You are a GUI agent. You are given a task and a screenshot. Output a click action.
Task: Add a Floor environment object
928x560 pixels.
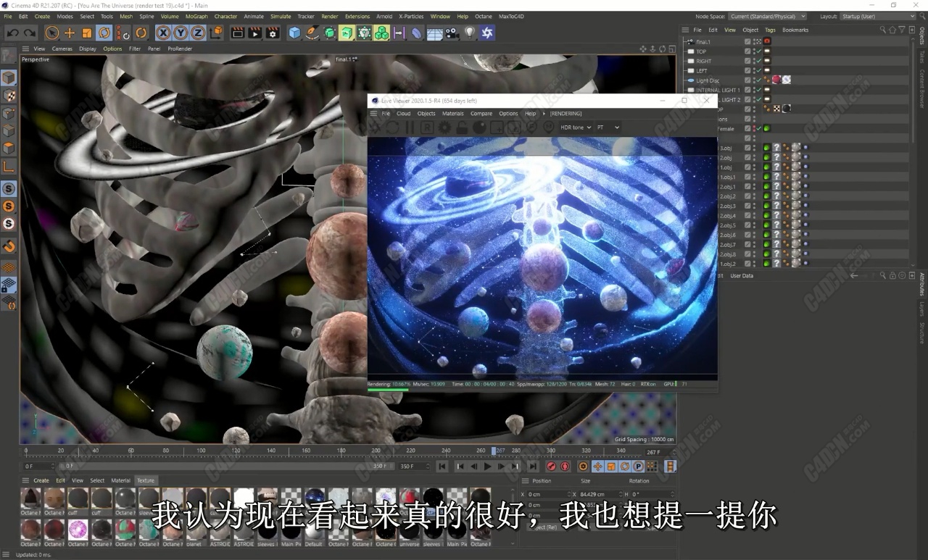[x=435, y=33]
